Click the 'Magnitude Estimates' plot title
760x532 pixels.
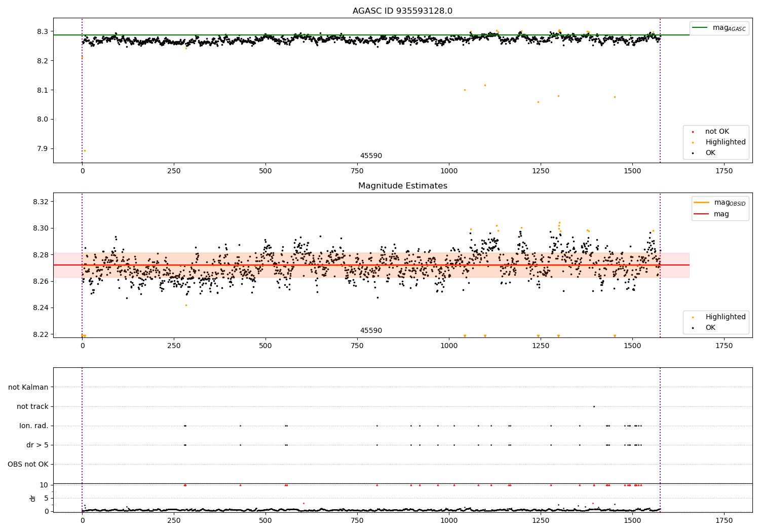(x=402, y=186)
